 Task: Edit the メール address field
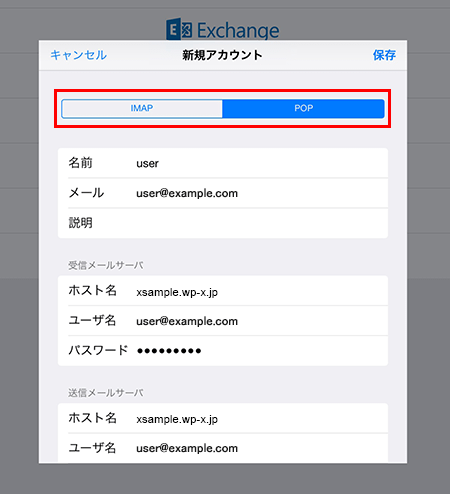click(223, 193)
